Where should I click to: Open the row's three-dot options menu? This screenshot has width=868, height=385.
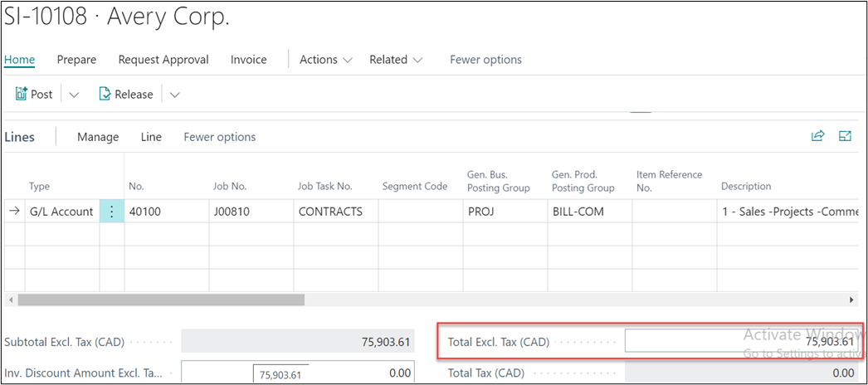click(x=112, y=212)
